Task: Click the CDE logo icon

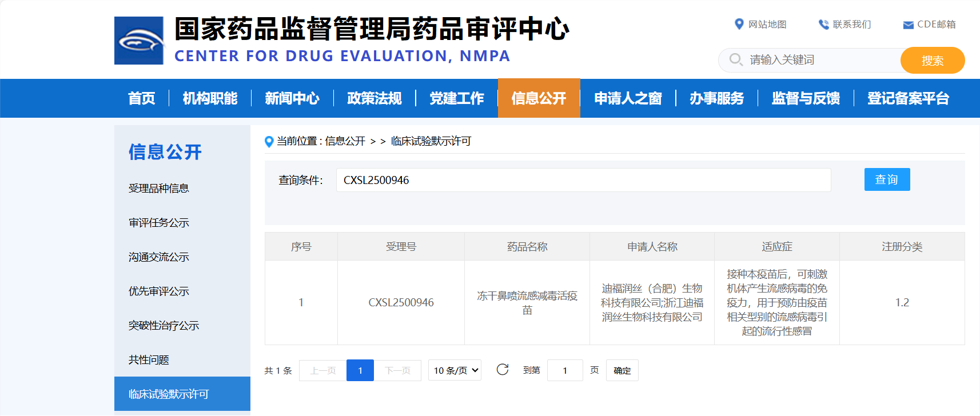Action: [x=139, y=41]
